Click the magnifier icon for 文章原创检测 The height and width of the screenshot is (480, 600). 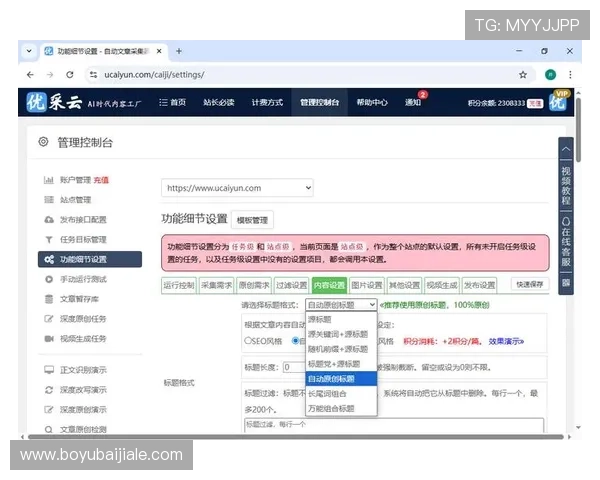coord(49,429)
